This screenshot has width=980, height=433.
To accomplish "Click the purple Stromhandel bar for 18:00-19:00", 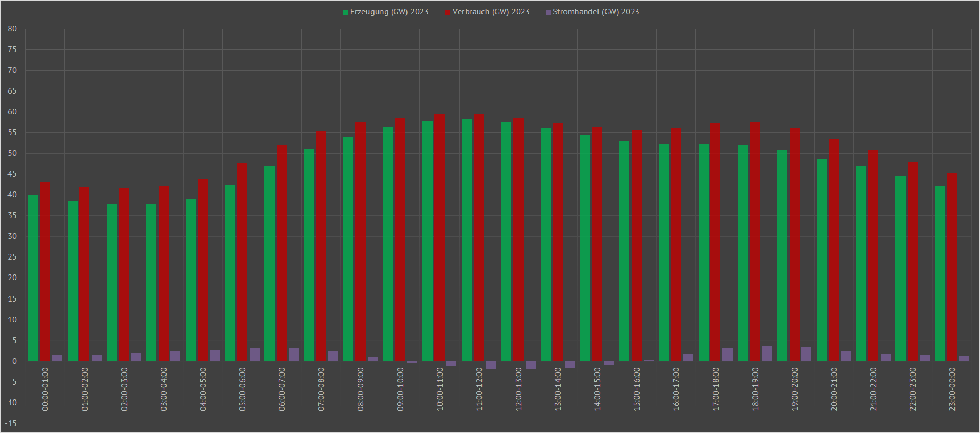I will (x=767, y=354).
